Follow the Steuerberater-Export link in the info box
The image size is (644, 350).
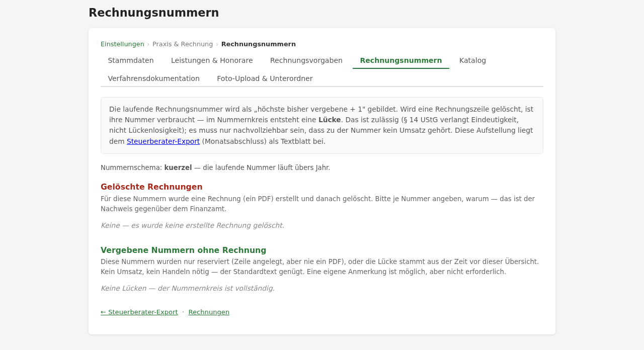click(x=163, y=141)
